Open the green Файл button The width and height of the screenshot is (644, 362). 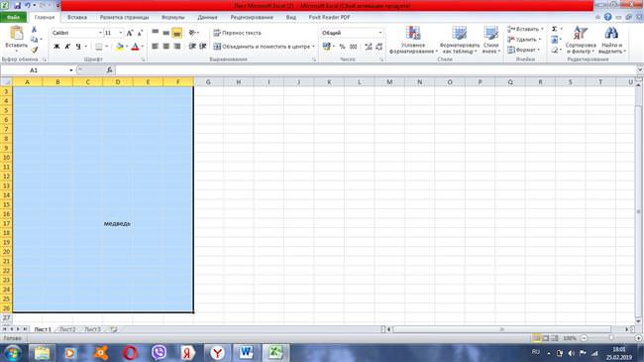[14, 17]
